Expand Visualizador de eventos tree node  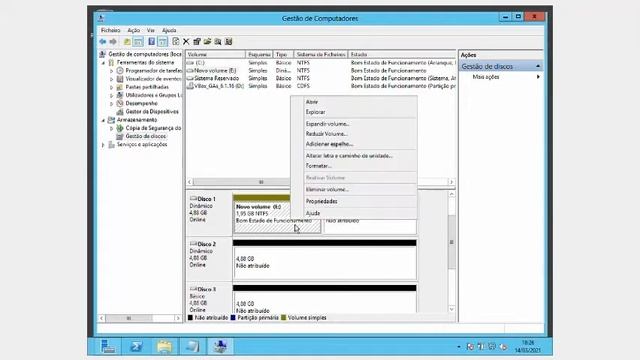111,79
